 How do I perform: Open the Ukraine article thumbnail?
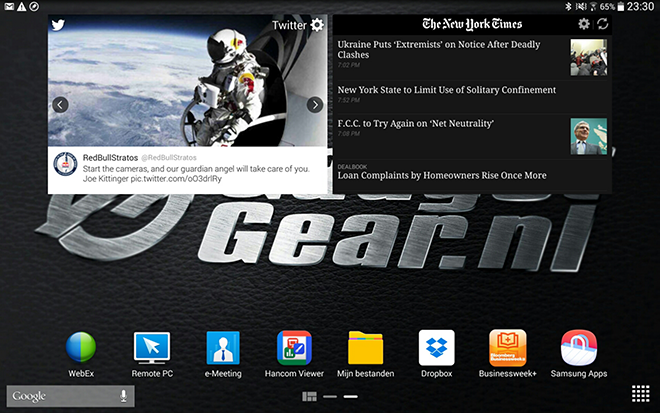[x=588, y=57]
